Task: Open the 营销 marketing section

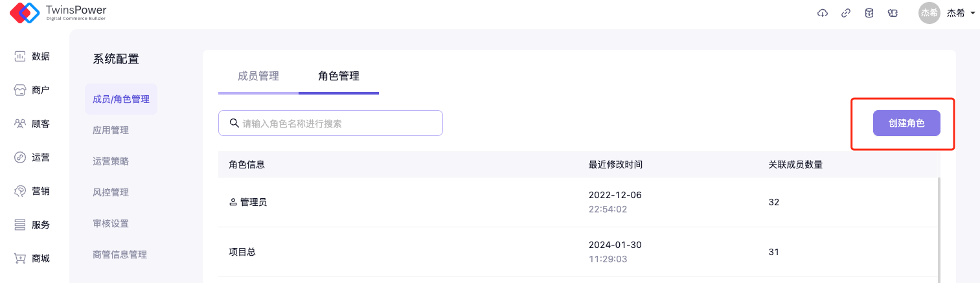Action: point(32,191)
